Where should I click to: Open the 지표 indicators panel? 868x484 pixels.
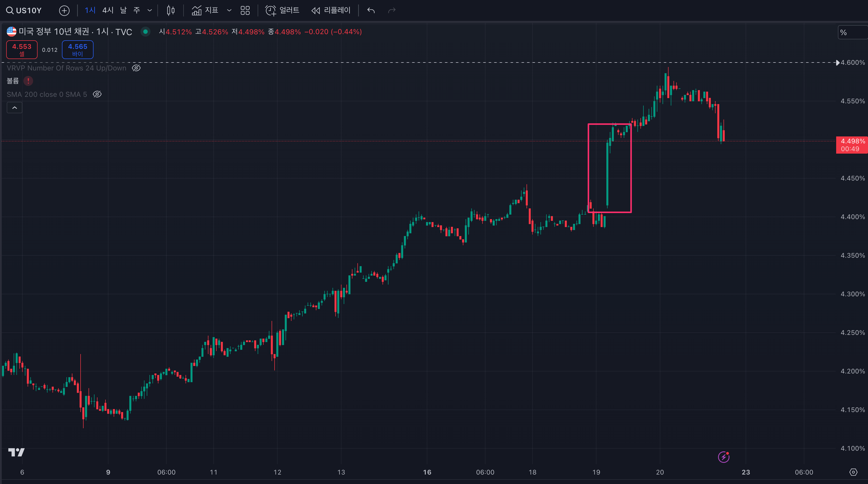pyautogui.click(x=205, y=10)
